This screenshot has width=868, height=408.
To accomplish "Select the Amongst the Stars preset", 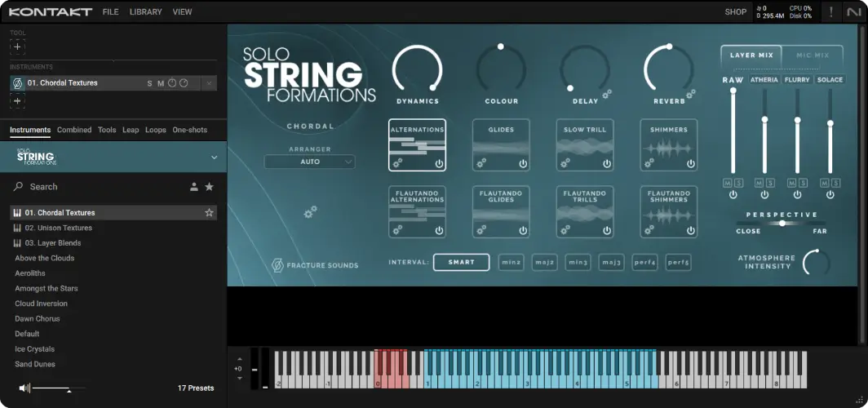I will [46, 288].
